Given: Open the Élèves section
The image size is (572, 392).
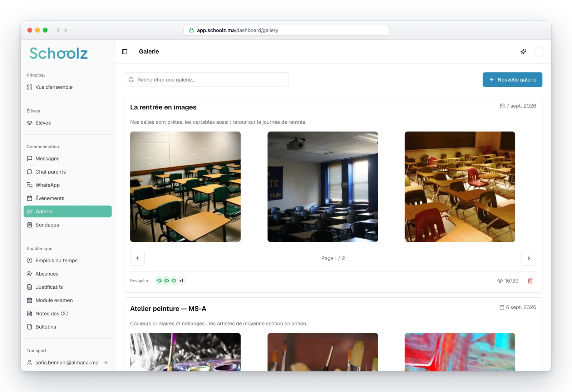Looking at the screenshot, I should pos(68,123).
